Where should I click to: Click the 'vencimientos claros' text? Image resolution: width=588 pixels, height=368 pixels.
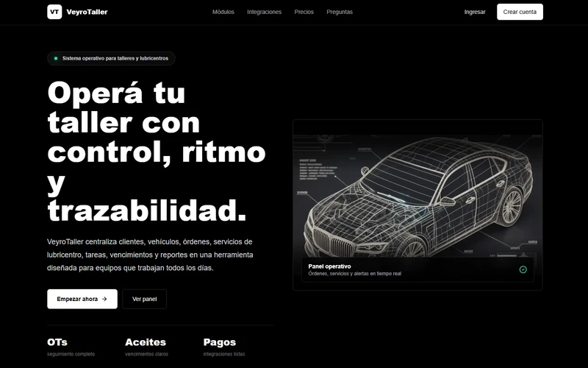point(146,354)
